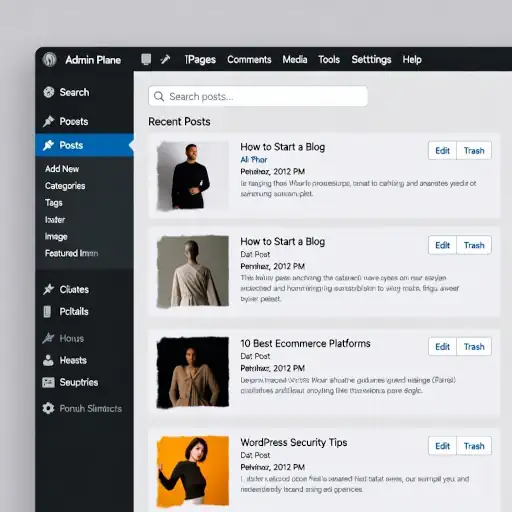
Task: Choose Add New under Posts
Action: tap(62, 169)
